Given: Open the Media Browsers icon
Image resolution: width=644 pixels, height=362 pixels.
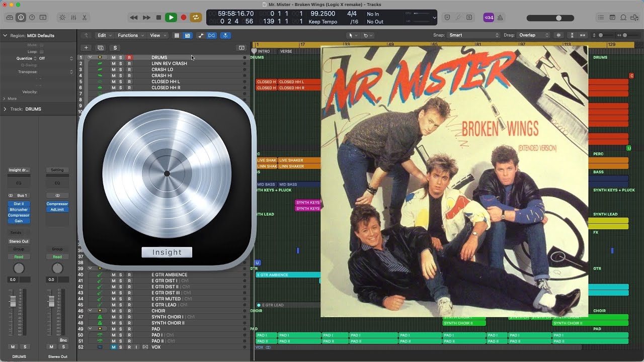Looking at the screenshot, I should tap(634, 17).
